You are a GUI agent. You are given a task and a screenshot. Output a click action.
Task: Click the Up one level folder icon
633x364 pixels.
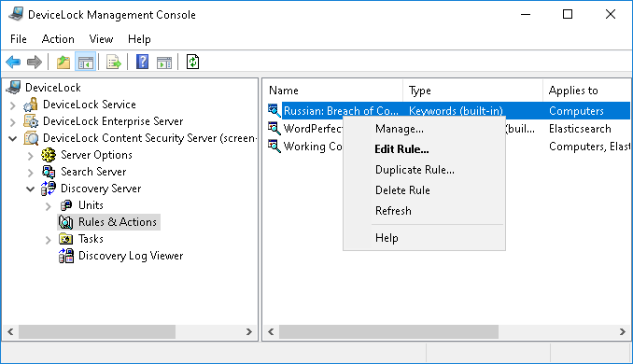[63, 63]
